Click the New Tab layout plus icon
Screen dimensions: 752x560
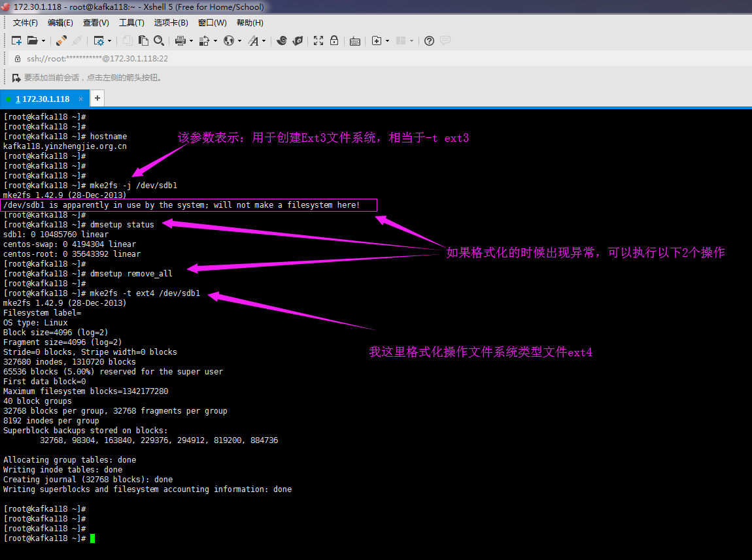(377, 41)
